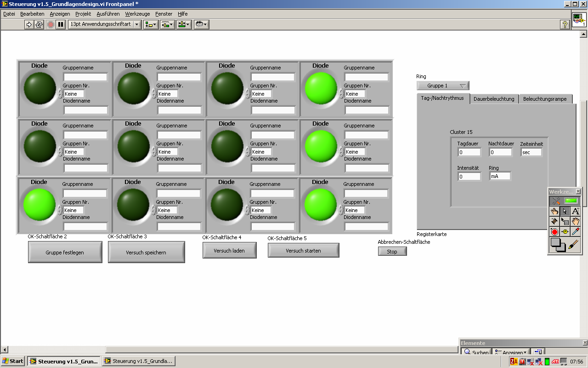
Task: Click the ATI tray icon
Action: tap(556, 362)
